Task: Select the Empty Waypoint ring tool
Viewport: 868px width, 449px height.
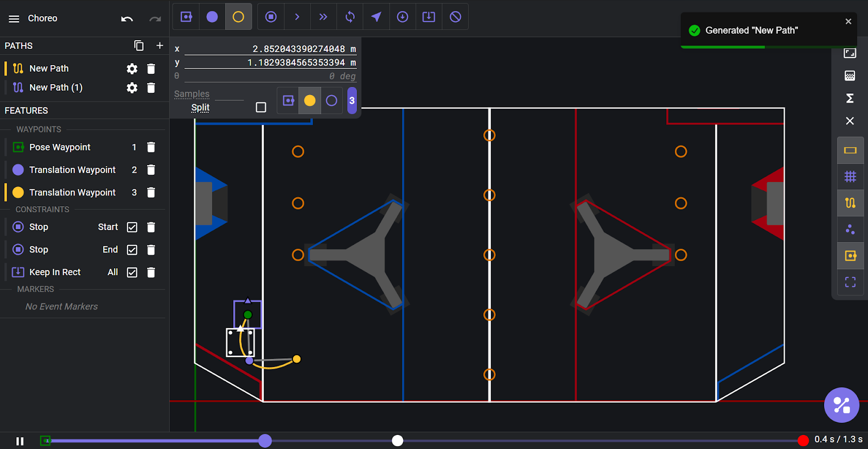Action: tap(238, 17)
